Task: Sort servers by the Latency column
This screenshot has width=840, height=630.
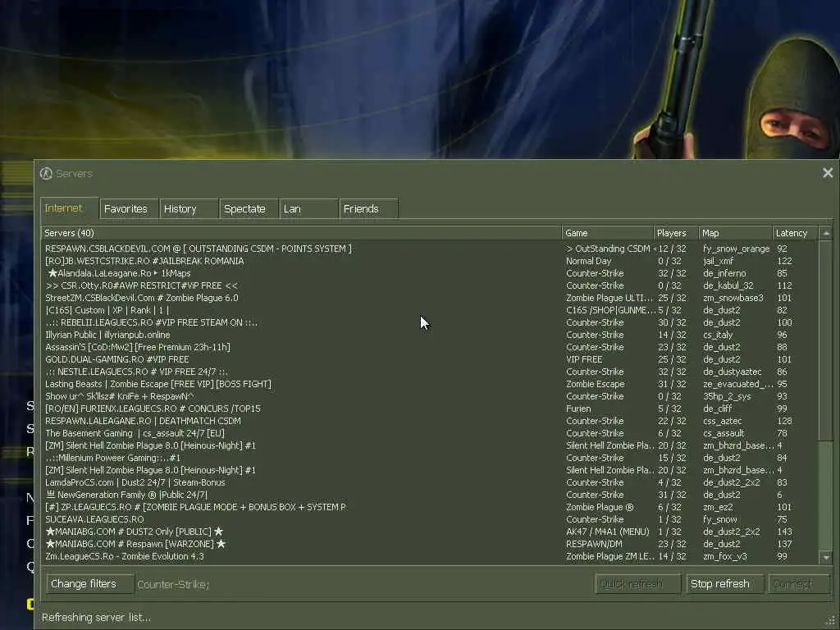Action: 796,233
